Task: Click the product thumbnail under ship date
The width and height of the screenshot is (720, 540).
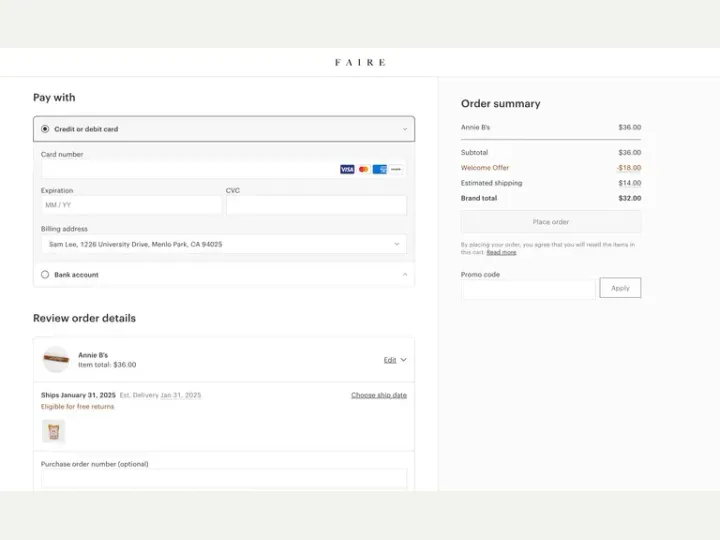Action: pos(54,432)
